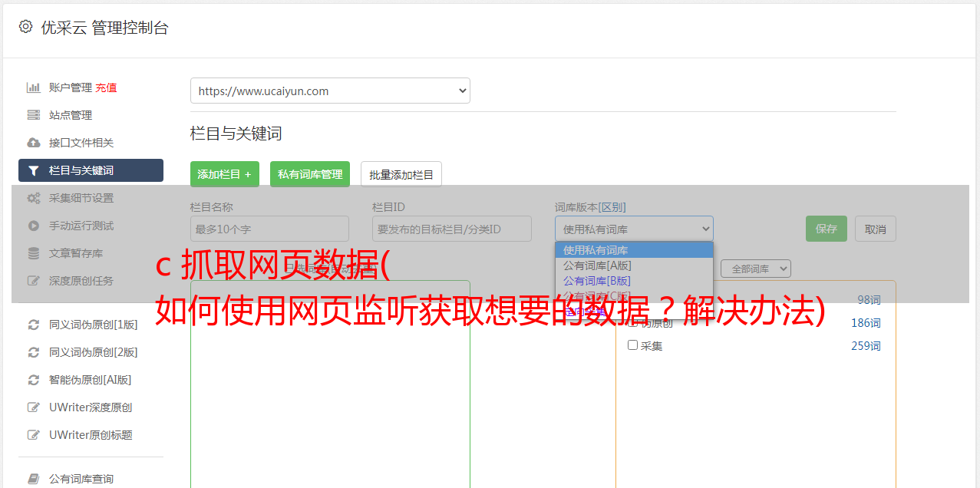Click the play icon for 手动运行测试
The width and height of the screenshot is (980, 488).
pyautogui.click(x=34, y=226)
